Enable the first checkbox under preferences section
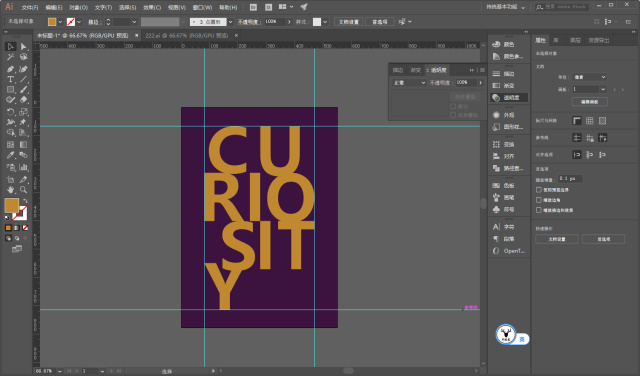The image size is (640, 376). 539,190
